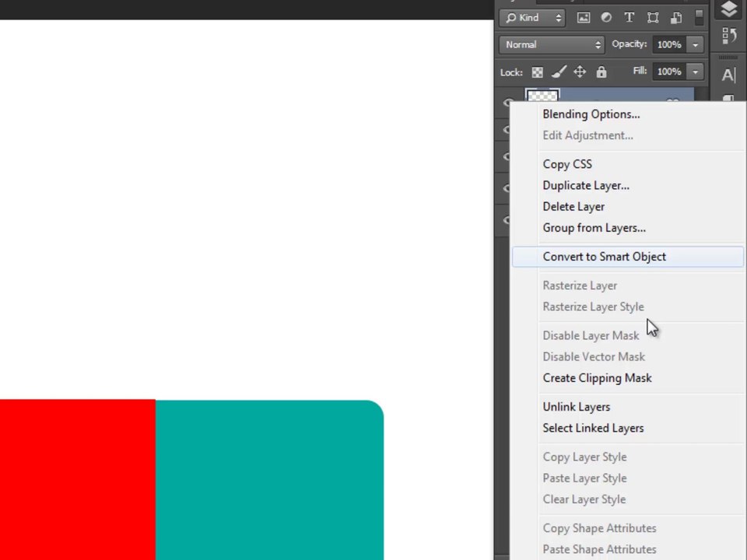This screenshot has width=747, height=560.
Task: Choose Copy Shape Attributes menu entry
Action: pos(599,529)
